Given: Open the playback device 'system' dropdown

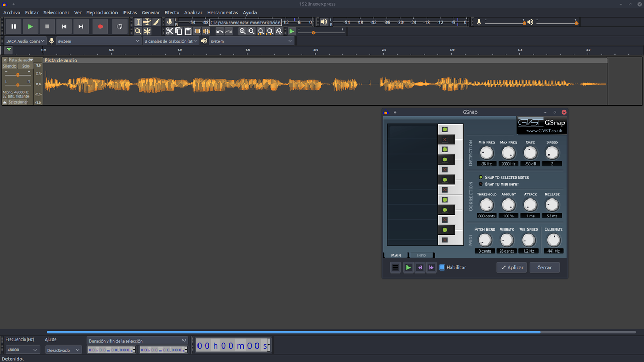Looking at the screenshot, I should click(x=251, y=41).
